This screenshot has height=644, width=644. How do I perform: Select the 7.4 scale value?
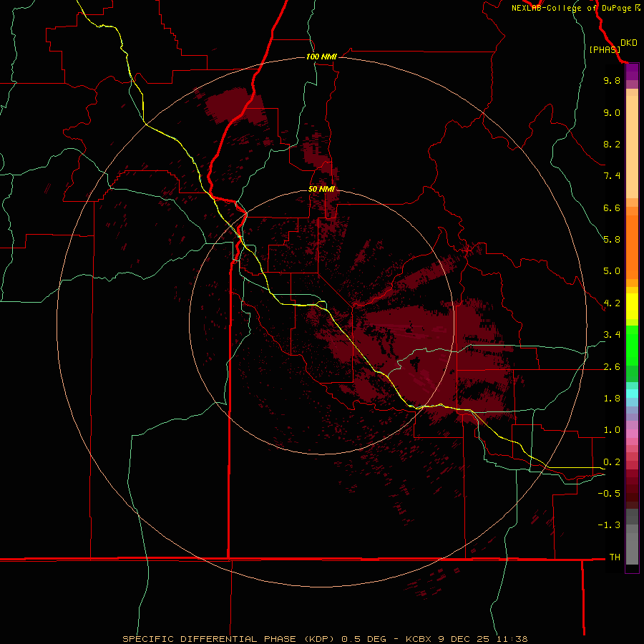click(x=612, y=176)
